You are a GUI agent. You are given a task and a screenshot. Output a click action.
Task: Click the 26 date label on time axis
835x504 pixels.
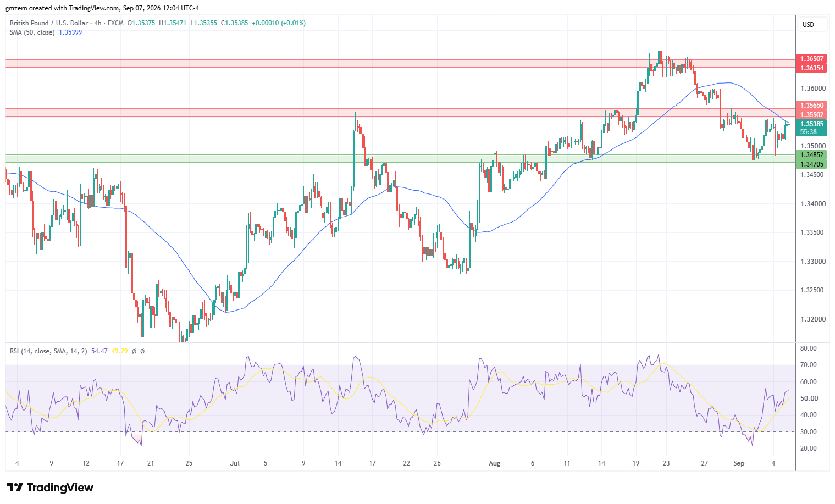coord(437,463)
